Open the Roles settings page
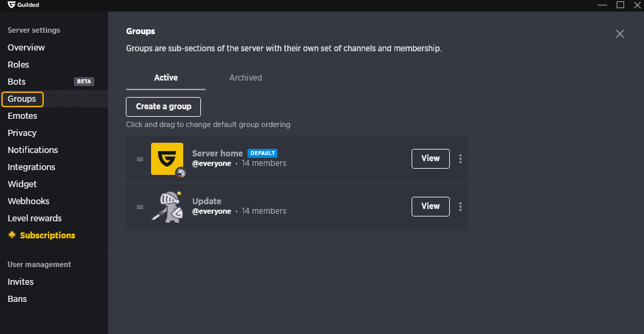This screenshot has width=644, height=334. pos(18,65)
